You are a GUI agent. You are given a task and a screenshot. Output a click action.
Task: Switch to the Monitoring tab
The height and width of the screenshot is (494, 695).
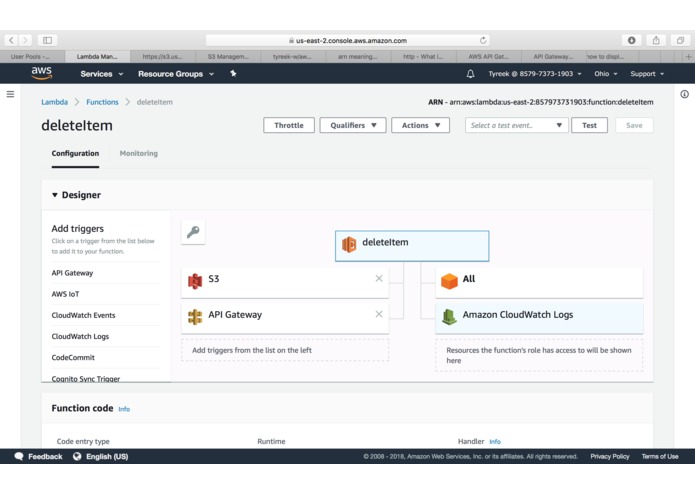pyautogui.click(x=139, y=153)
